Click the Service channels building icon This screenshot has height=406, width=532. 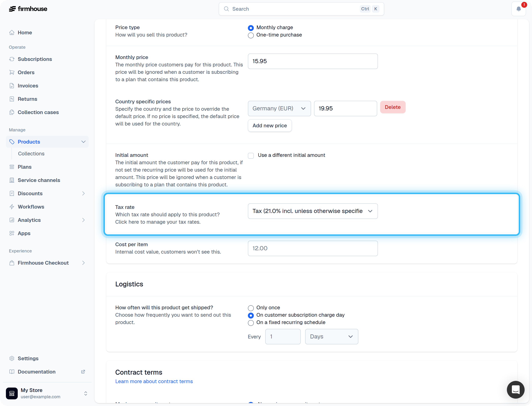tap(12, 180)
